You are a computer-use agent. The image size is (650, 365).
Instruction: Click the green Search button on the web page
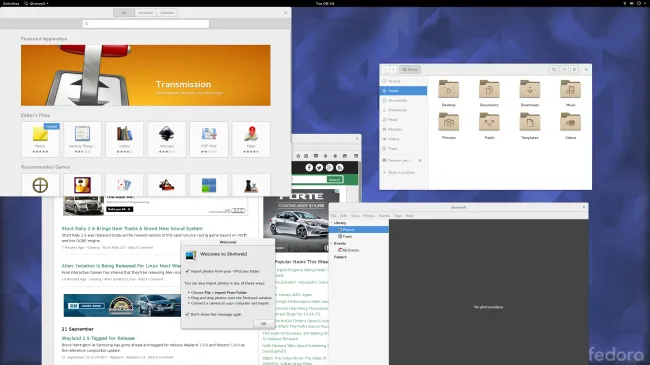335,180
